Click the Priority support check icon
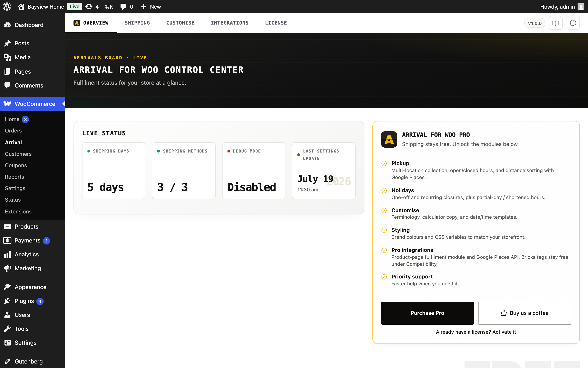Image resolution: width=588 pixels, height=368 pixels. 384,277
